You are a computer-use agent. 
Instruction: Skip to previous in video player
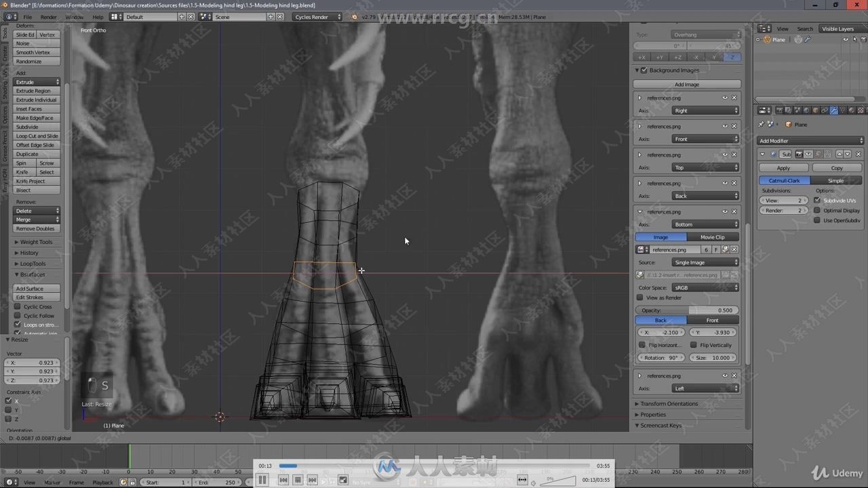[x=283, y=480]
